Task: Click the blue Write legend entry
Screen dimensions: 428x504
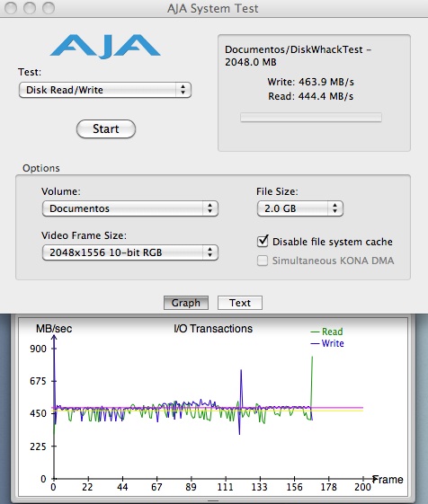Action: click(327, 343)
